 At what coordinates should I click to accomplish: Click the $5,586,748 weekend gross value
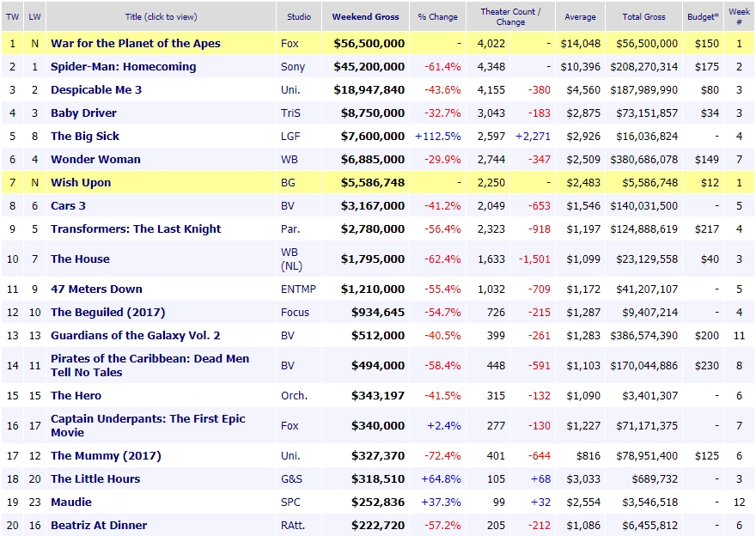click(x=373, y=182)
